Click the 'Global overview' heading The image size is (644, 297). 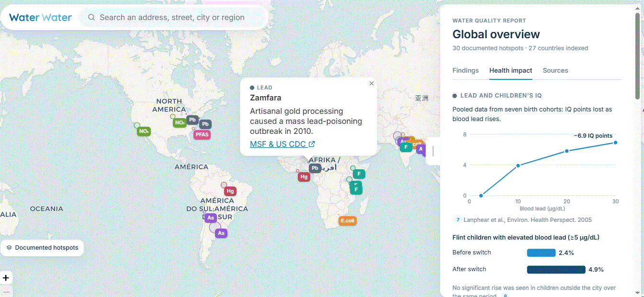pyautogui.click(x=496, y=34)
